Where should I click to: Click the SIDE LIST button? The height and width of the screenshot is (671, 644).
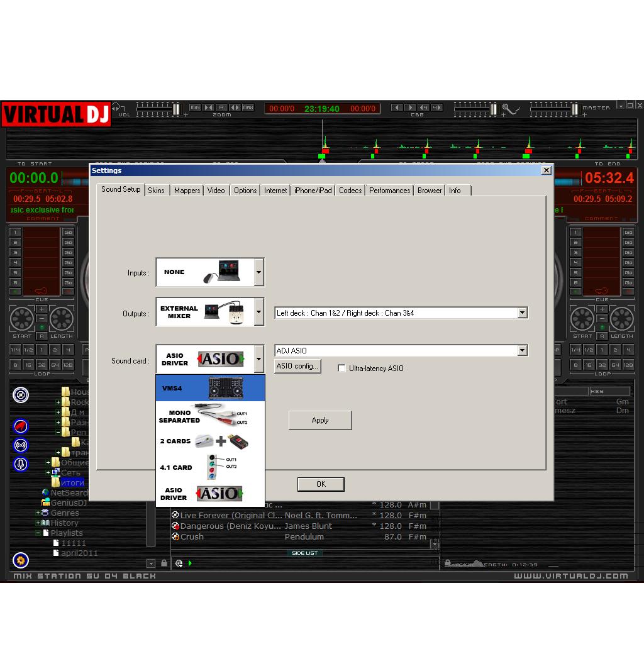(304, 553)
